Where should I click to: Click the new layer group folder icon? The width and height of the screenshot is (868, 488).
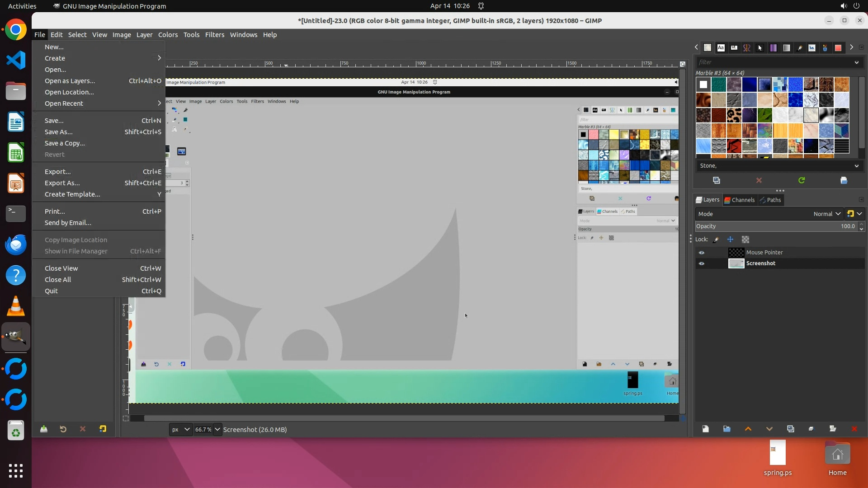pos(726,429)
